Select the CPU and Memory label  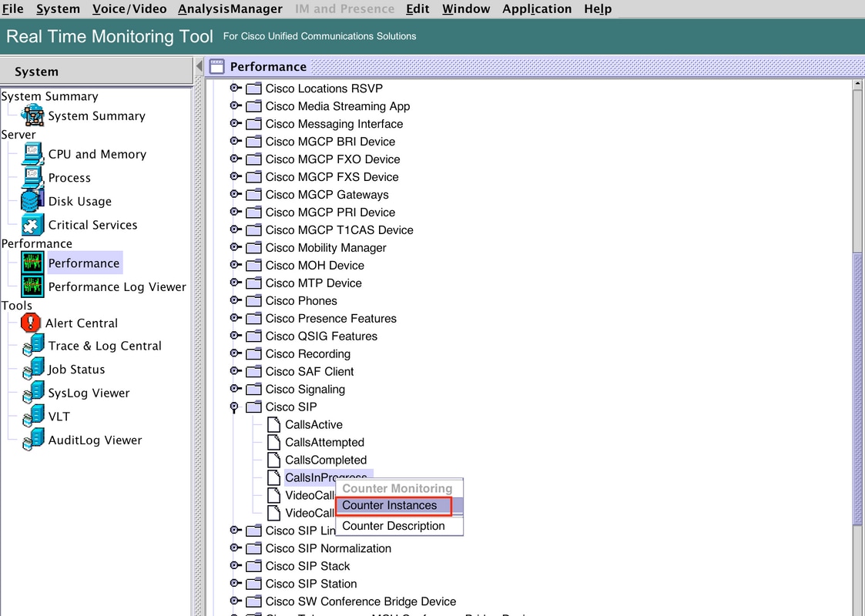point(97,154)
